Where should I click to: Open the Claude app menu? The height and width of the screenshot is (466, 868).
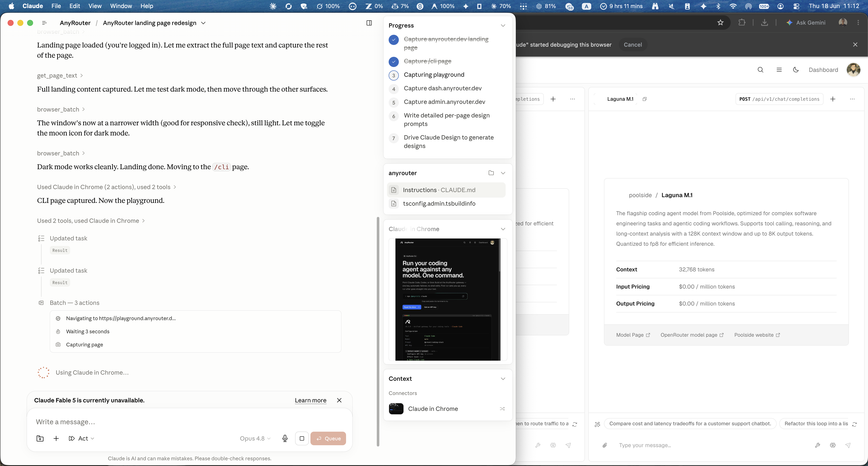point(33,6)
